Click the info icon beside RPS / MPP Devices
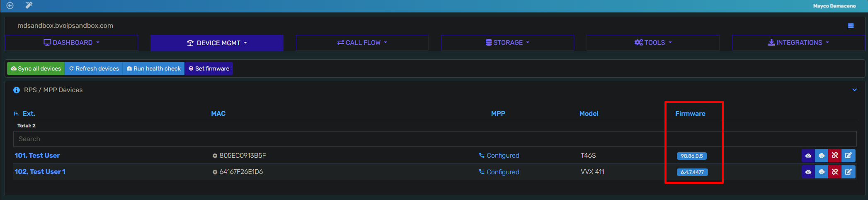 [17, 90]
